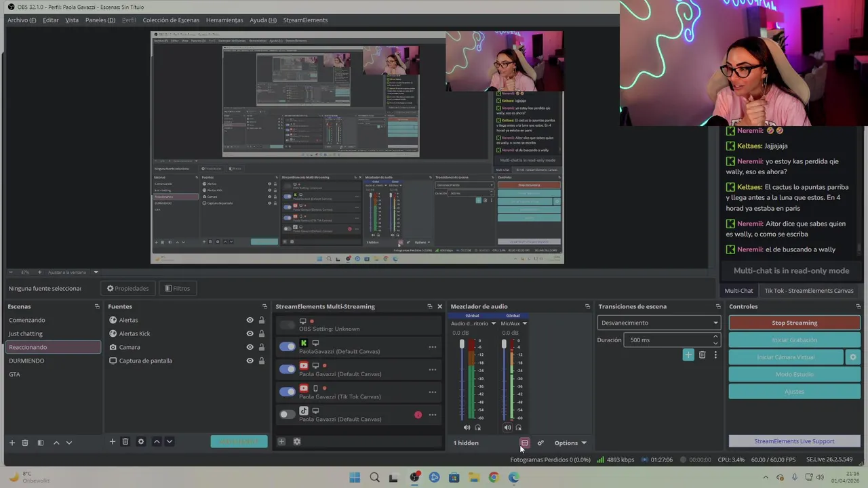Open advanced audio properties gears icon
The width and height of the screenshot is (868, 488).
pos(540,443)
